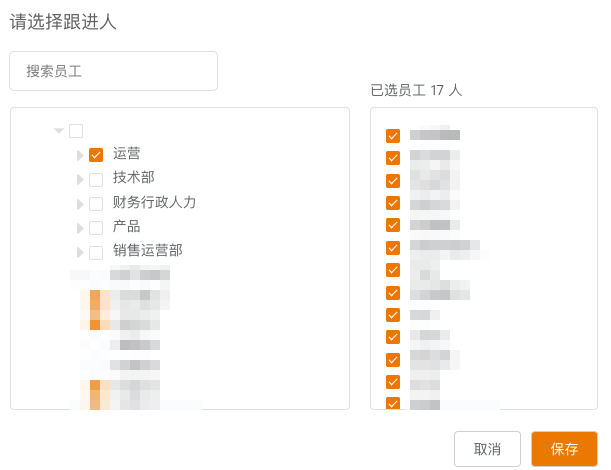Screen dimensions: 611x470
Task: Check the 财务行政人力 department checkbox
Action: [x=96, y=203]
